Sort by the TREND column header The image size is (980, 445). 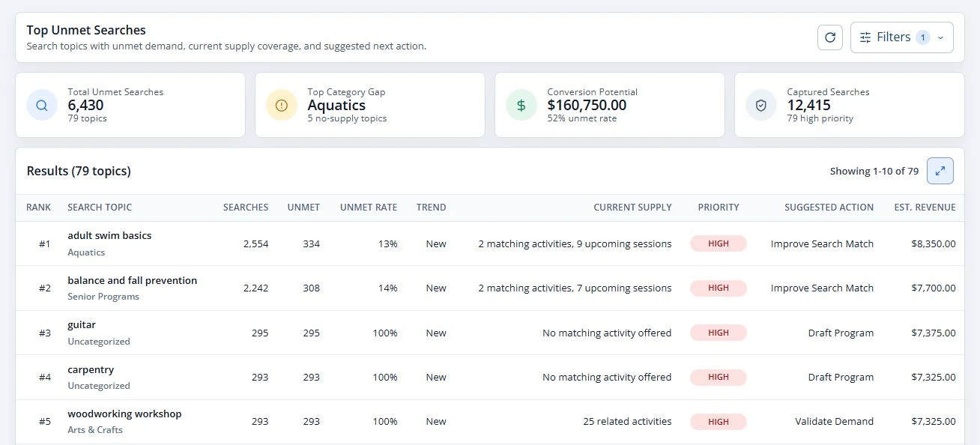(432, 208)
